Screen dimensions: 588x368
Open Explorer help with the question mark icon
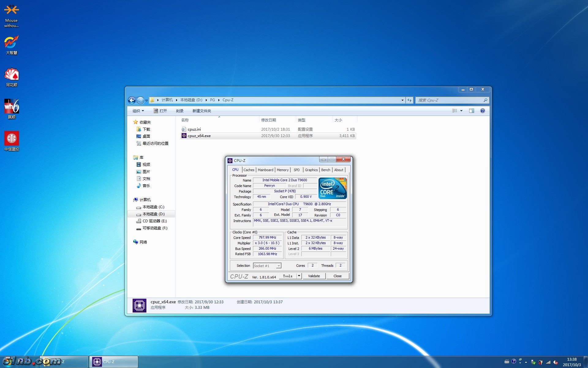click(483, 111)
